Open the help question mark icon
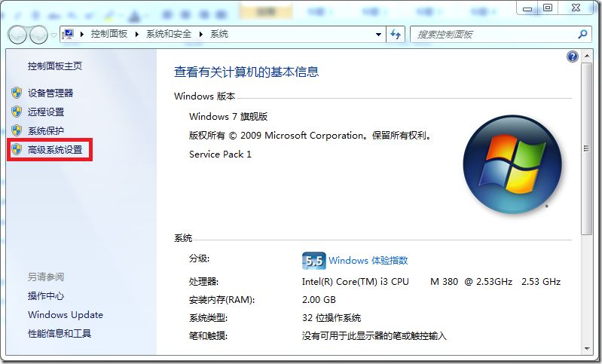Viewport: 602px width, 364px height. point(573,57)
